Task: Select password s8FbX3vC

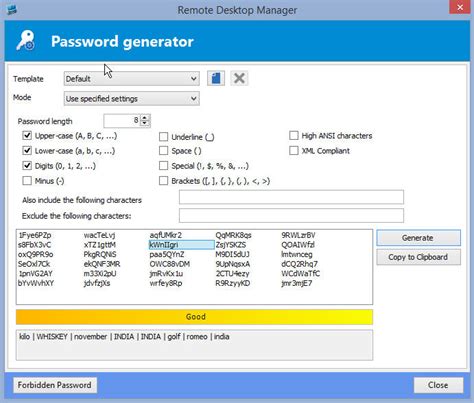Action: (x=35, y=245)
